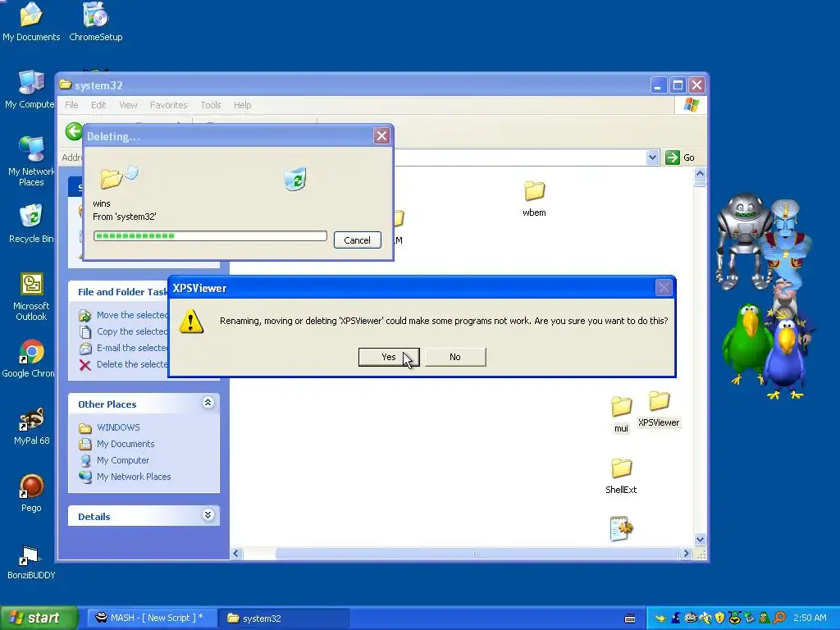
Task: Click the horizontal scrollbar thumb
Action: point(477,554)
